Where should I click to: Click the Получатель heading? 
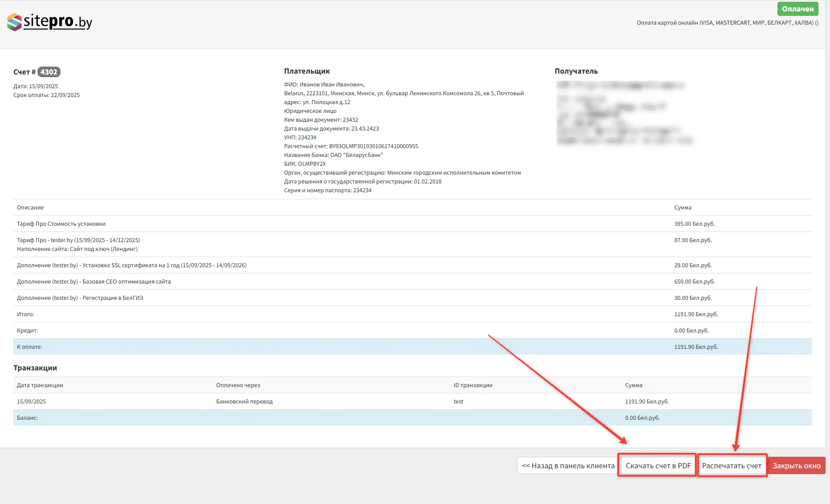[x=576, y=71]
